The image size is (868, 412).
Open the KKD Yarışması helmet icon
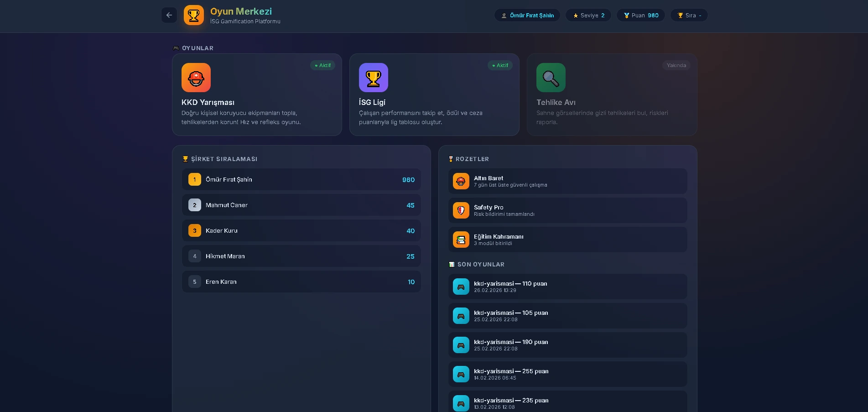[196, 78]
